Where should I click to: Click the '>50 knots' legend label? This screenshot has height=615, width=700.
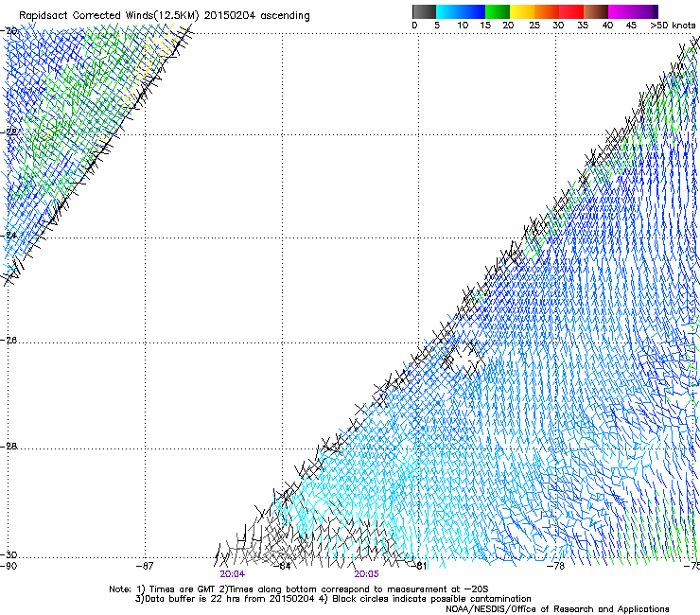point(673,26)
